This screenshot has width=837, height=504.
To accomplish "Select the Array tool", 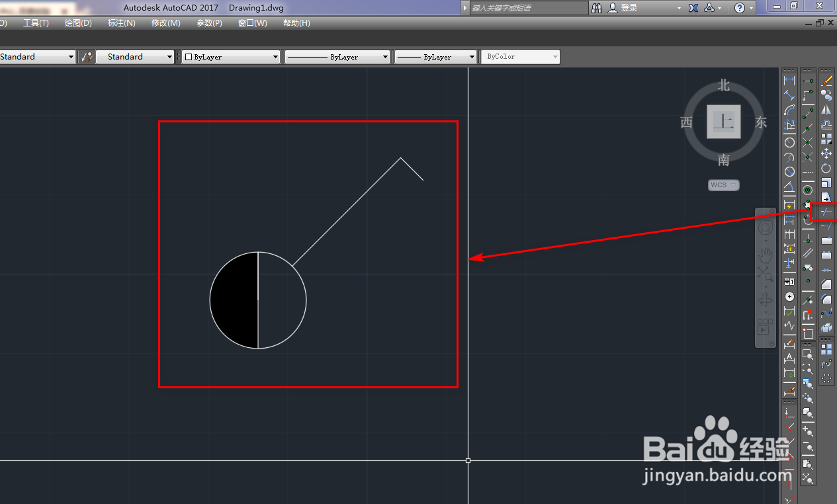I will click(x=826, y=139).
